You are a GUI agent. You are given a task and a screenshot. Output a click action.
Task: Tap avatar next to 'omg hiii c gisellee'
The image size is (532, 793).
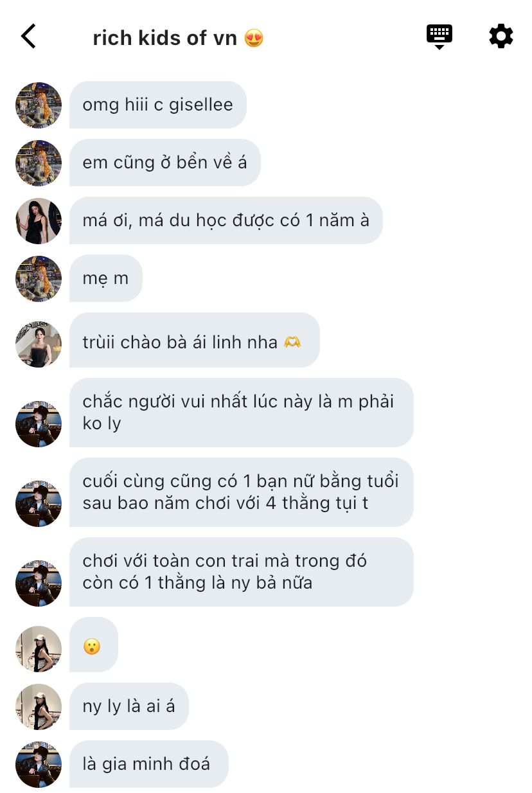pos(39,105)
